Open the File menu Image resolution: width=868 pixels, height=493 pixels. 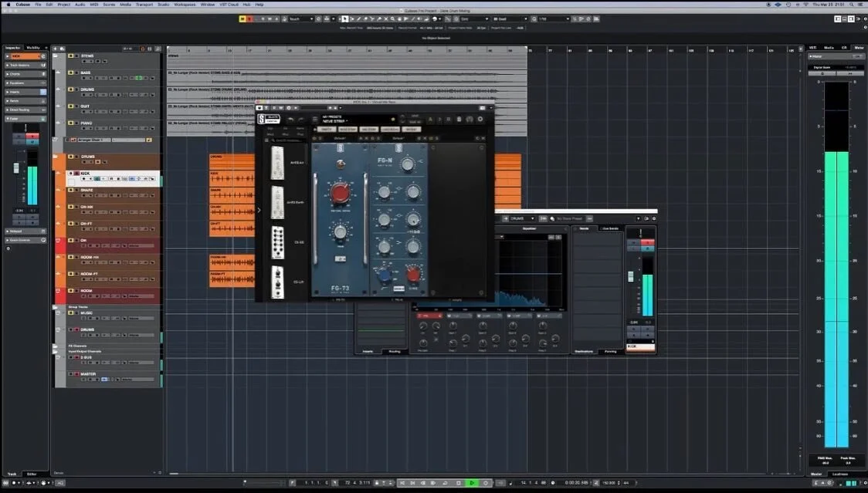(38, 5)
